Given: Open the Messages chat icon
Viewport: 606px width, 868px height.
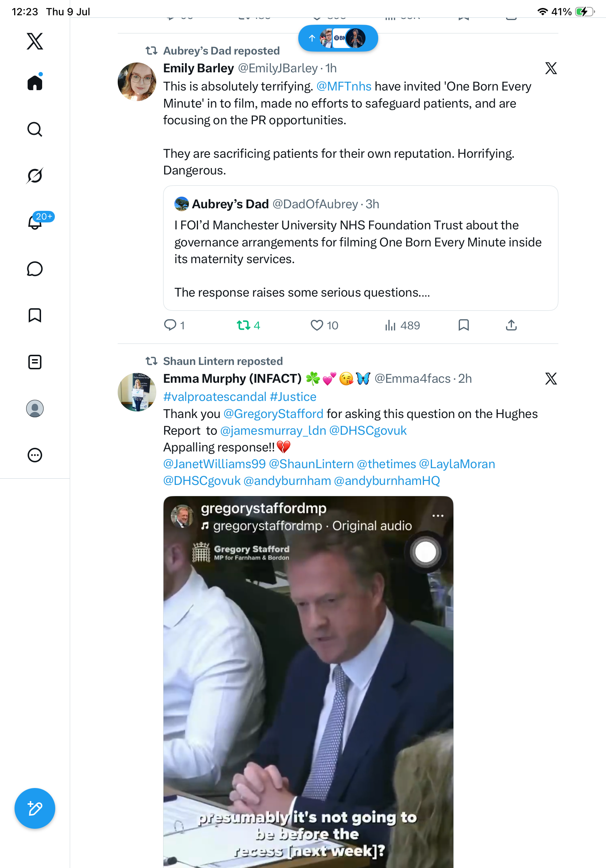Looking at the screenshot, I should pyautogui.click(x=35, y=269).
